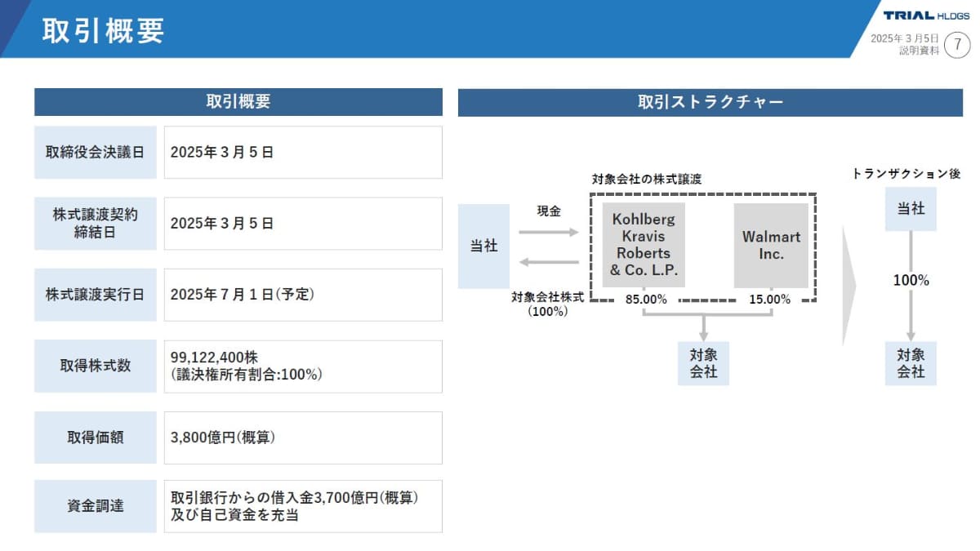Select the 当社 box under トランザクション後
The height and width of the screenshot is (551, 980).
[x=911, y=209]
